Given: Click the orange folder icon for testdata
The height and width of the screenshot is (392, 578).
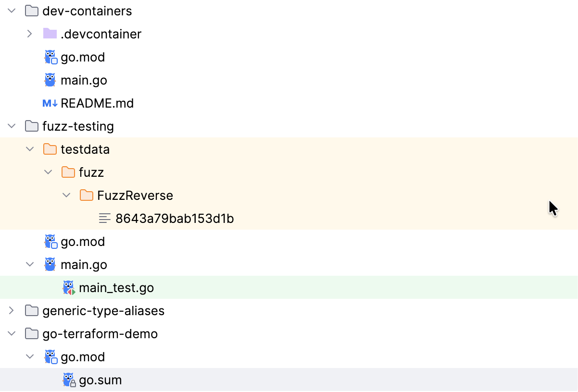Looking at the screenshot, I should pos(50,149).
